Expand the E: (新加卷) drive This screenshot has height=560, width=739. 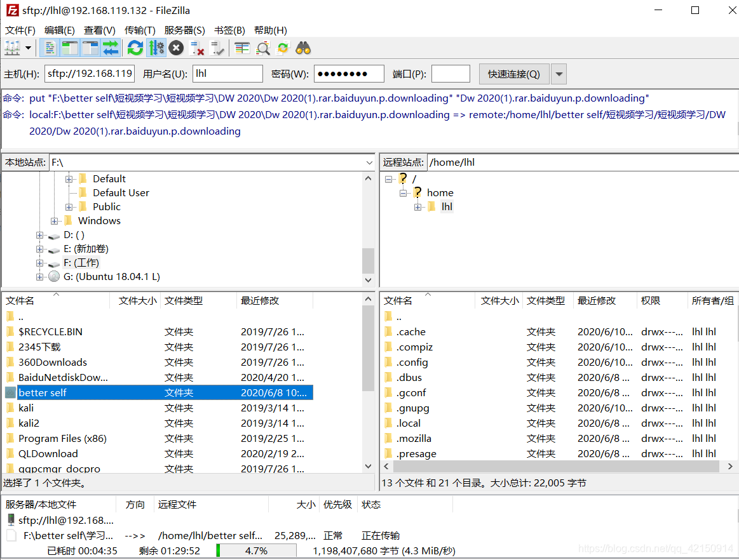coord(39,249)
